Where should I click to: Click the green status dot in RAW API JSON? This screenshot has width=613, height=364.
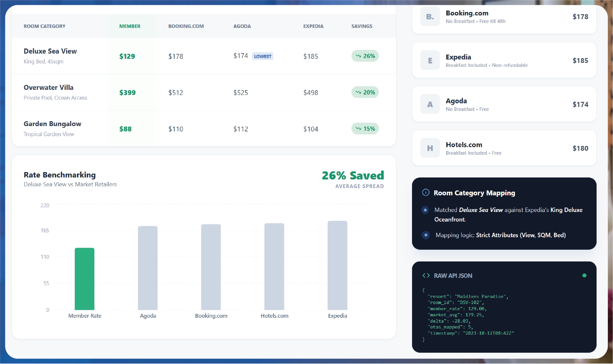pyautogui.click(x=584, y=276)
